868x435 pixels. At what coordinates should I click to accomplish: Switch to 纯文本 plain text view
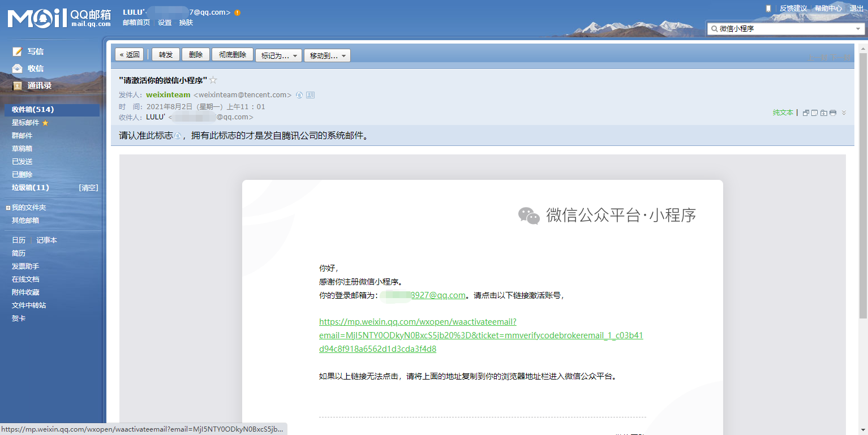tap(783, 113)
